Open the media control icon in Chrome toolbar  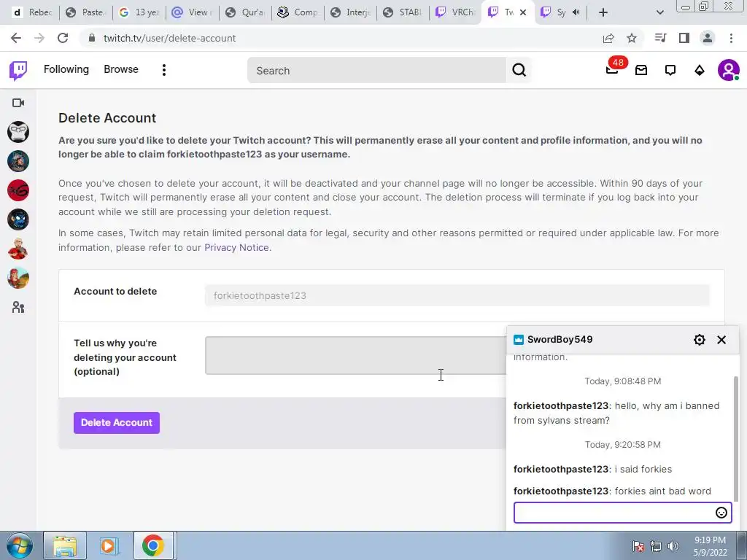[660, 38]
